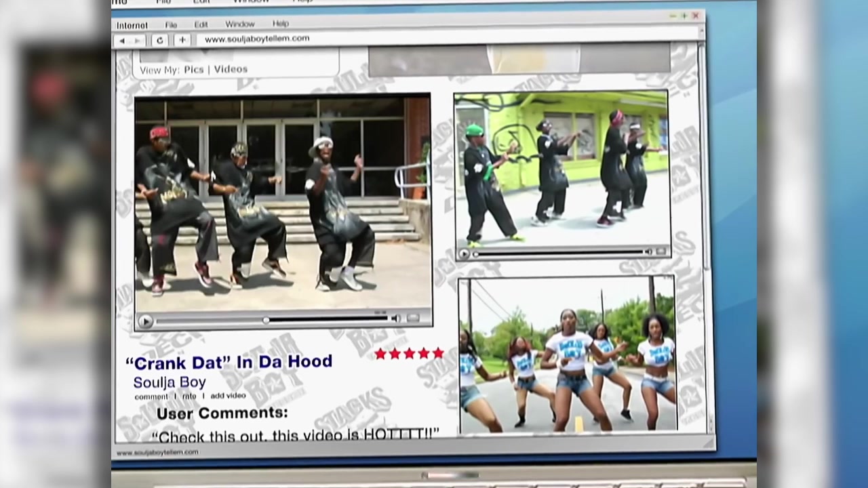
Task: Maximize the browser window with the green plus
Action: [684, 16]
